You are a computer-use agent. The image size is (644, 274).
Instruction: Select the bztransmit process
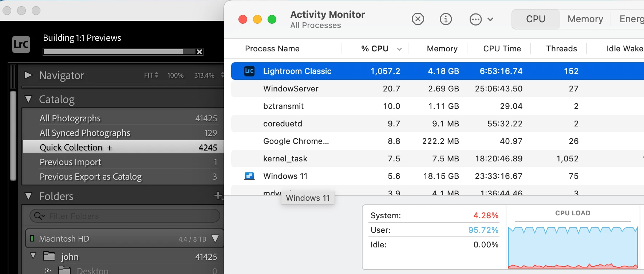coord(438,106)
